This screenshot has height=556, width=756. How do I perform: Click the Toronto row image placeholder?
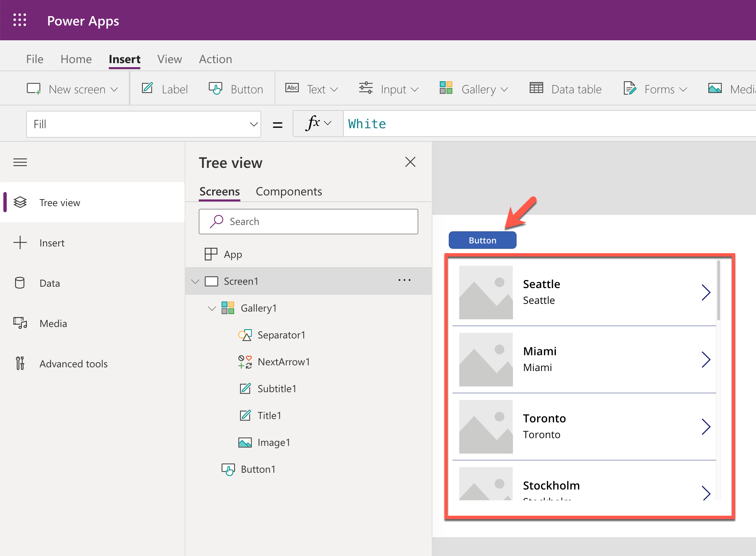click(x=486, y=427)
